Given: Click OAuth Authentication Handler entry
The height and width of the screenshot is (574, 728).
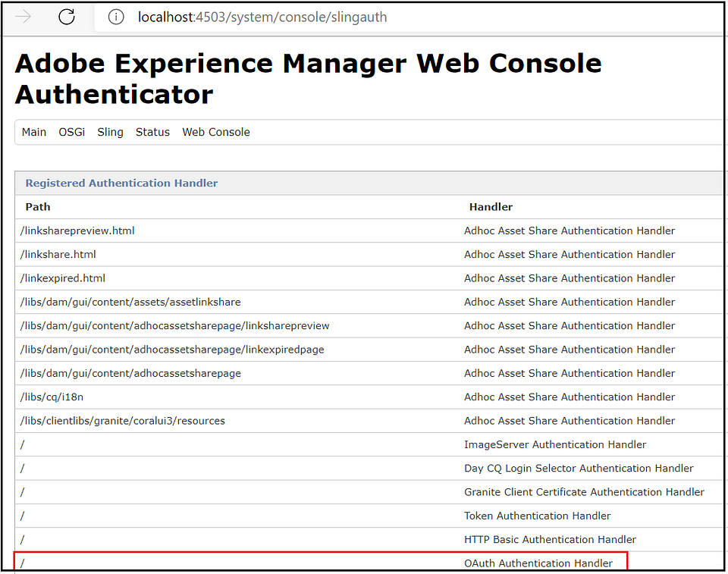Looking at the screenshot, I should click(x=538, y=563).
